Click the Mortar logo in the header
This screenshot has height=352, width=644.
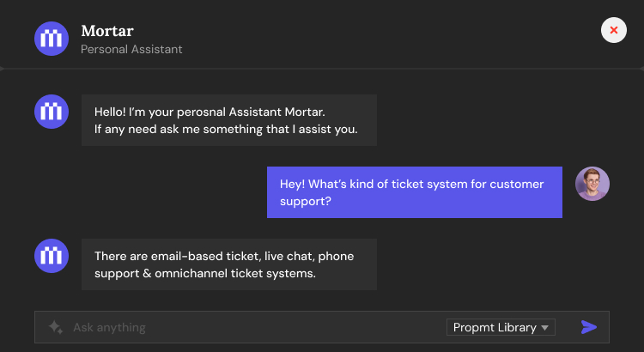52,39
